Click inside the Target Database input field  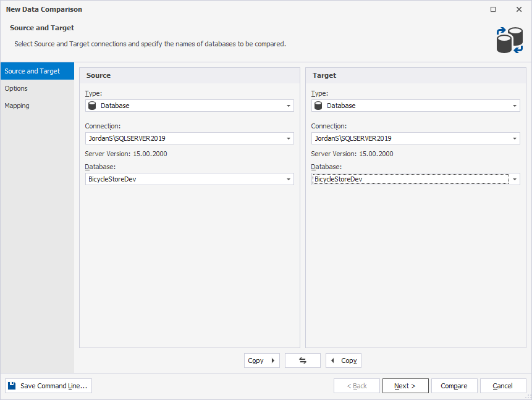(x=408, y=178)
